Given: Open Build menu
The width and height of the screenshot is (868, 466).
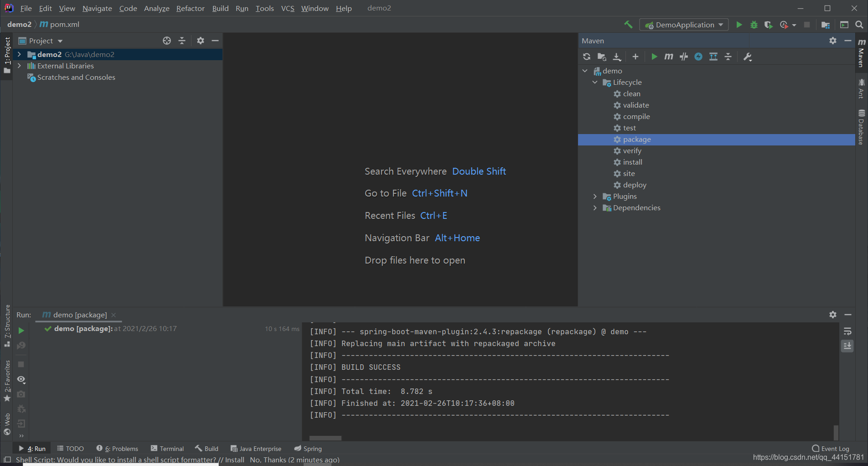Looking at the screenshot, I should 220,8.
